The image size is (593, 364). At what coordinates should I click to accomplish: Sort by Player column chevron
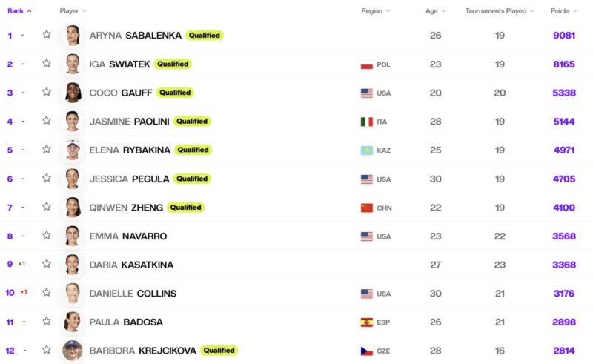85,11
